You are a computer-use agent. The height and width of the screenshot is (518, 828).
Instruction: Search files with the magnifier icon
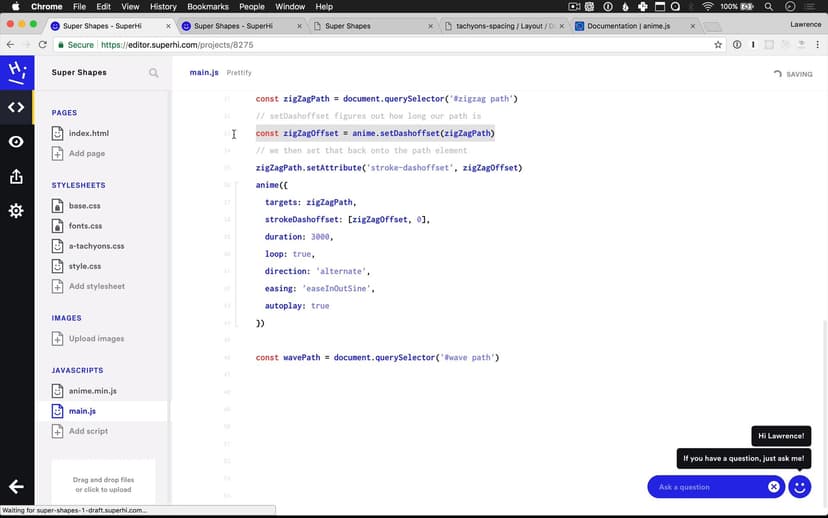point(154,73)
